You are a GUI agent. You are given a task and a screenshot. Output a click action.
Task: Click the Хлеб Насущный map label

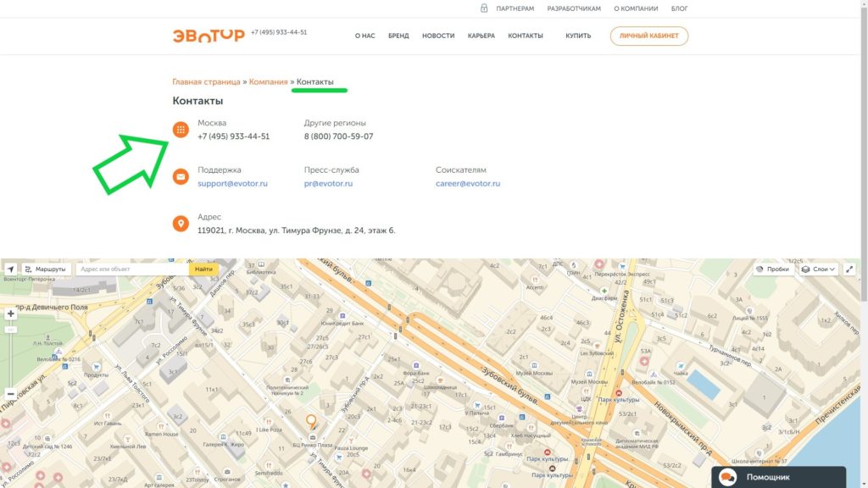click(x=531, y=435)
